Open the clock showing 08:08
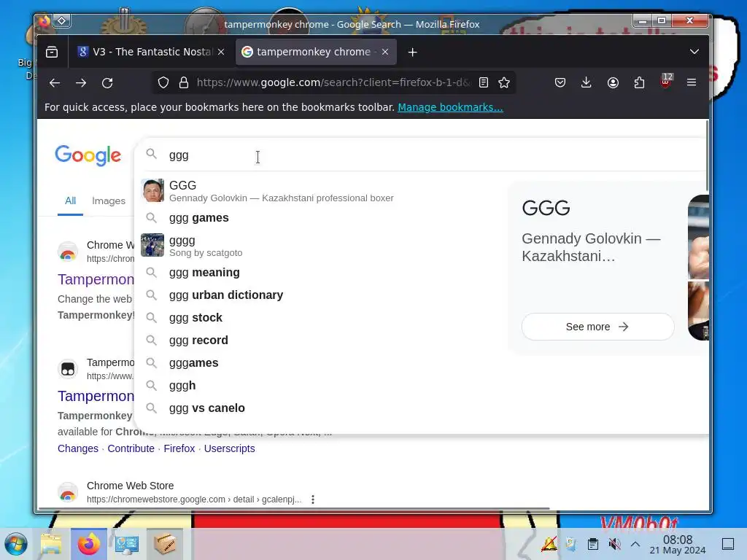This screenshot has width=747, height=560. point(678,544)
